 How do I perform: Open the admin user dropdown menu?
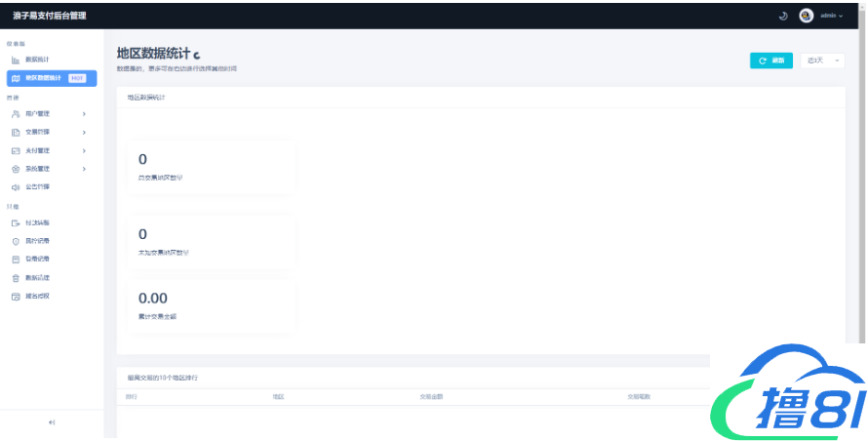click(x=831, y=16)
